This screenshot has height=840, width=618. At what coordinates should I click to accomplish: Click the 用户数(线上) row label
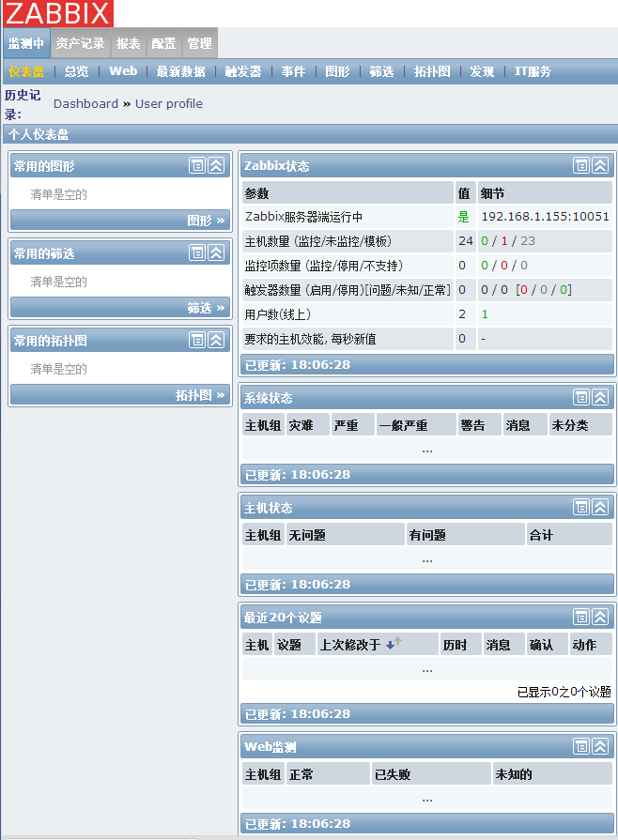pyautogui.click(x=278, y=314)
